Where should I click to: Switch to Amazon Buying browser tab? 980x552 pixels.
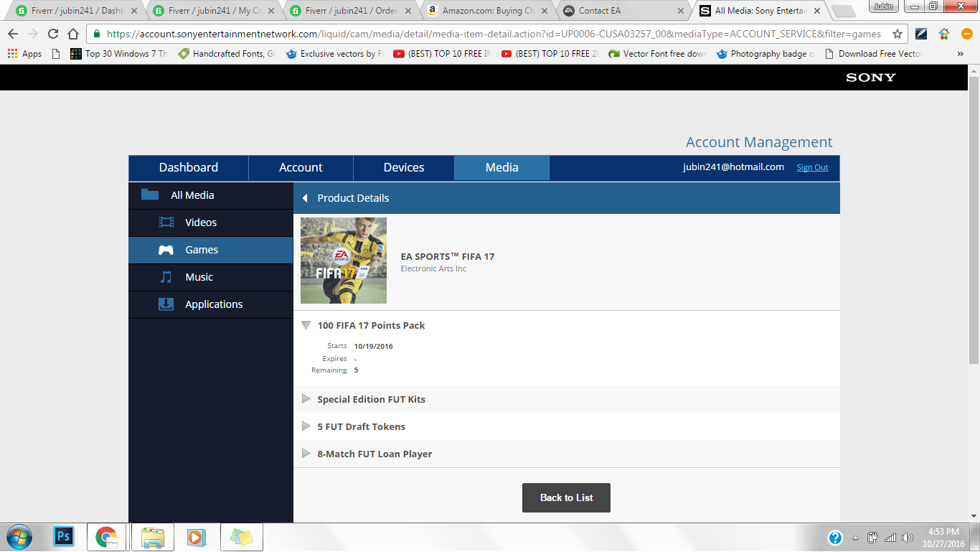click(486, 11)
